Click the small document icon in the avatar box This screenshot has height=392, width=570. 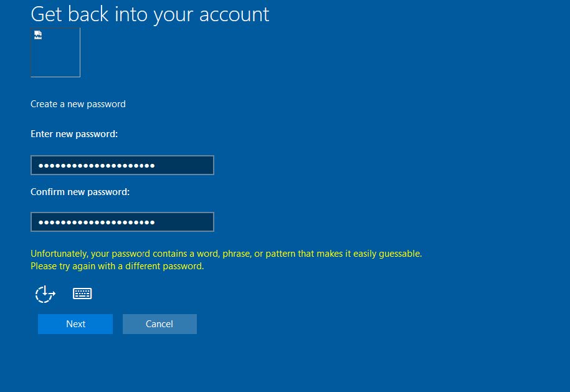(x=38, y=36)
